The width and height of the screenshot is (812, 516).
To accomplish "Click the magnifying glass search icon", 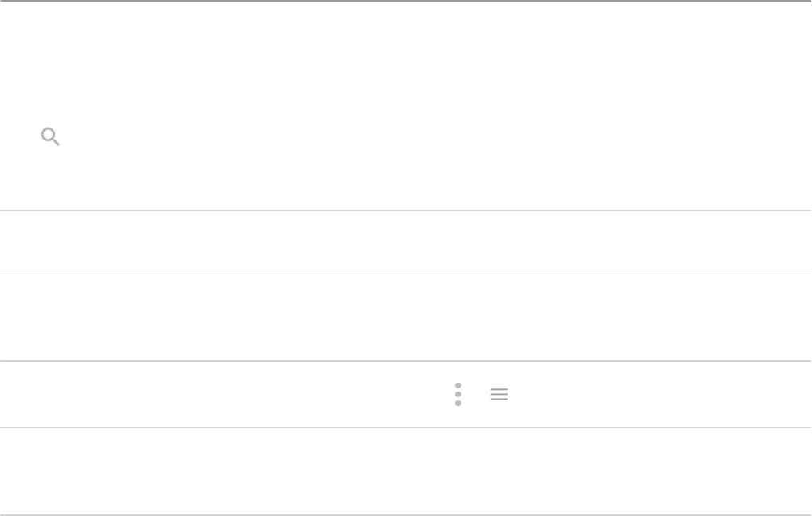I will pyautogui.click(x=50, y=137).
